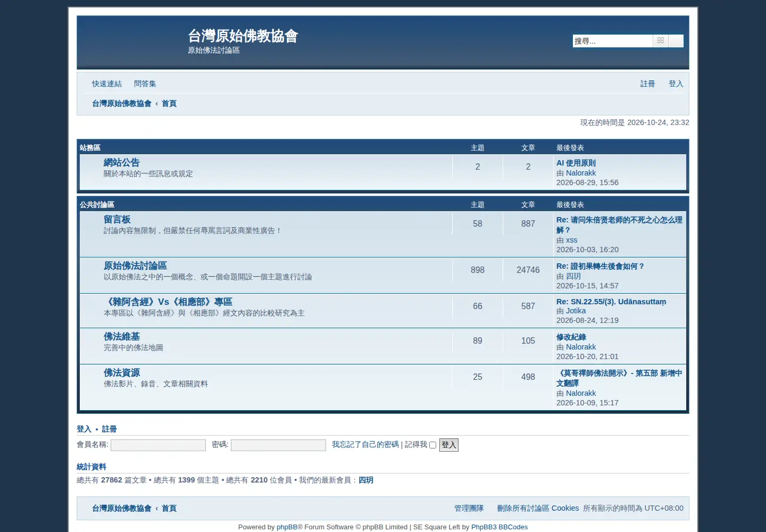Click the 首頁 link in the footer breadcrumb

tap(169, 508)
